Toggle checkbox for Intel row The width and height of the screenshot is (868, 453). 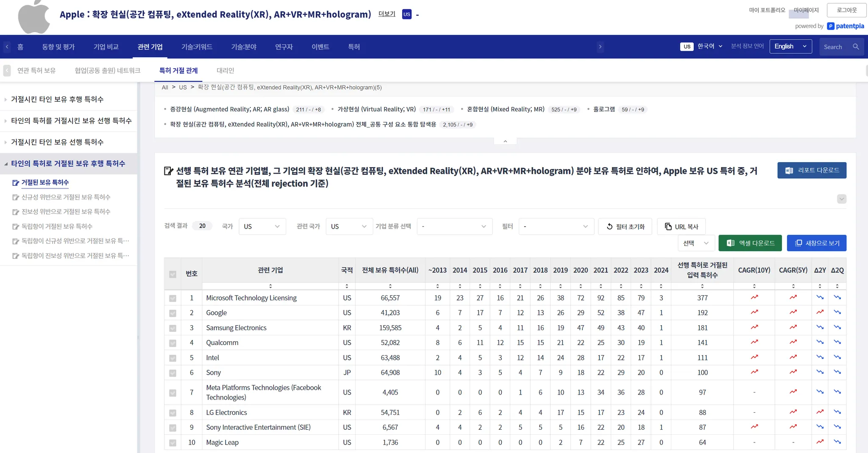pyautogui.click(x=172, y=358)
